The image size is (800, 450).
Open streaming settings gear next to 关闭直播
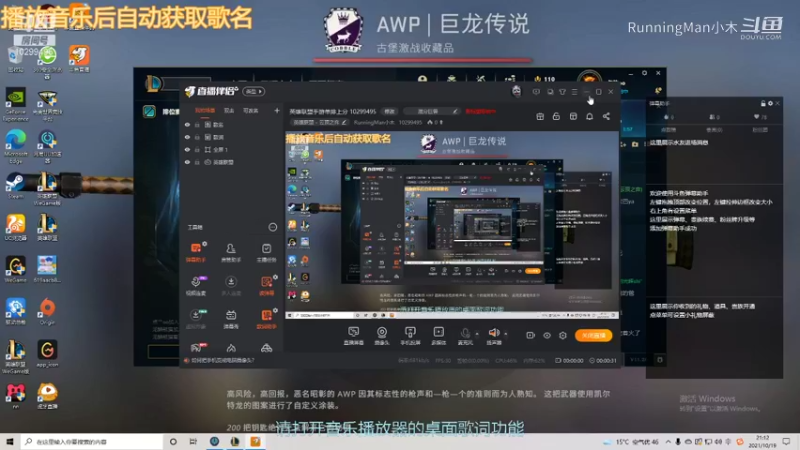[x=563, y=335]
